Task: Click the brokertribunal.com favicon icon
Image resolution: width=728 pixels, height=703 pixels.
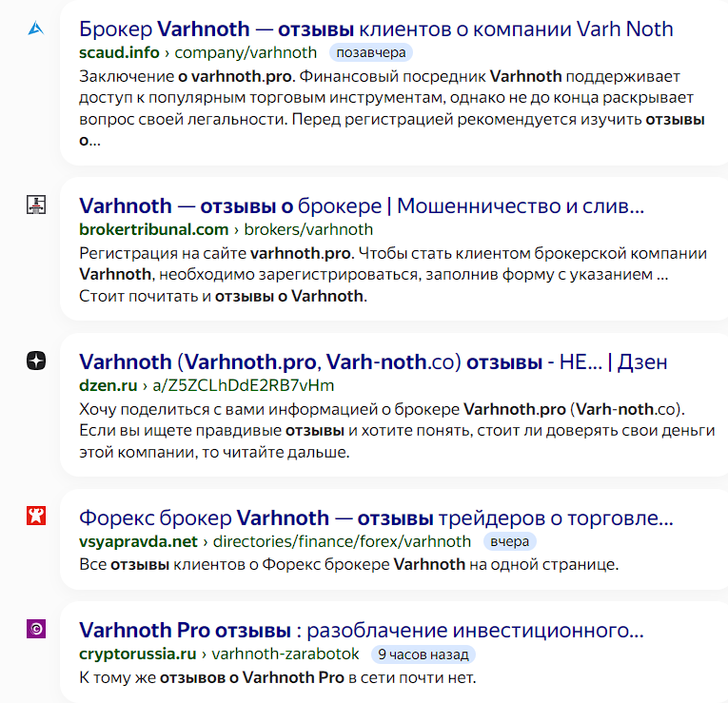Action: [36, 205]
